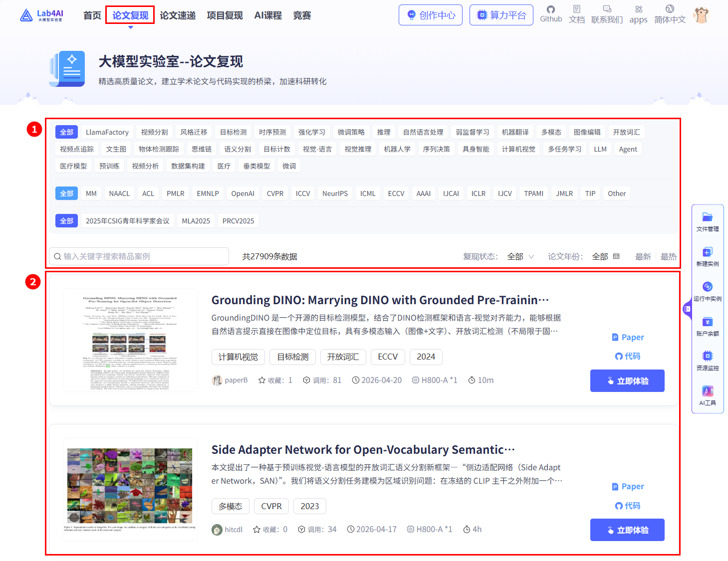Image resolution: width=728 pixels, height=561 pixels.
Task: Click the CVPR tag on Side Adapter Network
Action: (x=271, y=506)
